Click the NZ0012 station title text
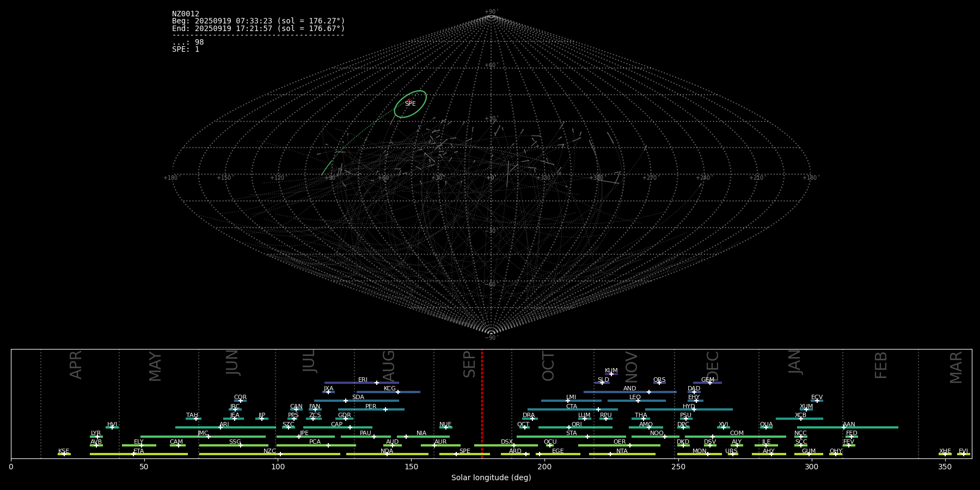980x490 pixels. click(x=186, y=14)
